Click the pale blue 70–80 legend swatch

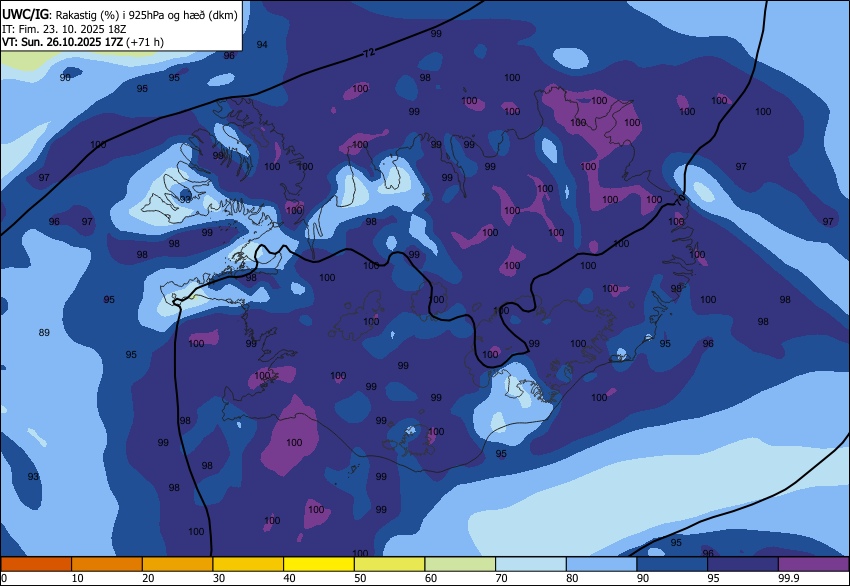tap(531, 564)
